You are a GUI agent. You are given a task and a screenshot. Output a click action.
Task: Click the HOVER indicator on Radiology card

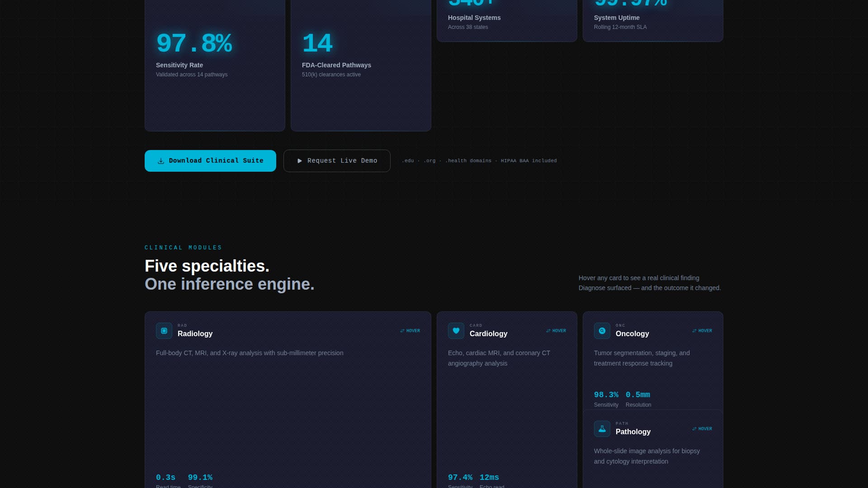click(410, 331)
